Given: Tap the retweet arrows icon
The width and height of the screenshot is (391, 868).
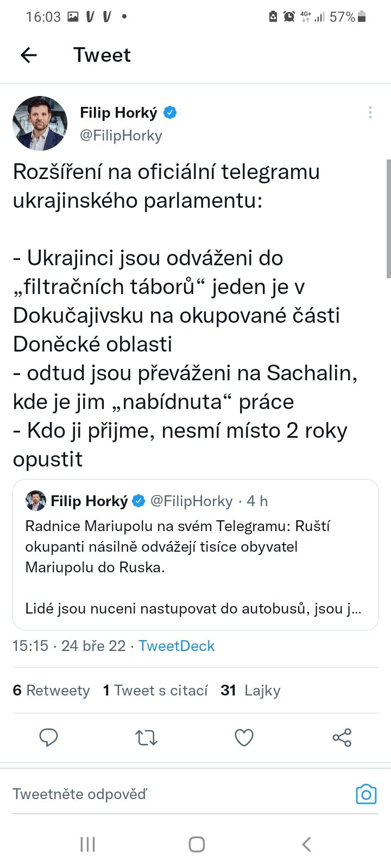Looking at the screenshot, I should point(146,737).
